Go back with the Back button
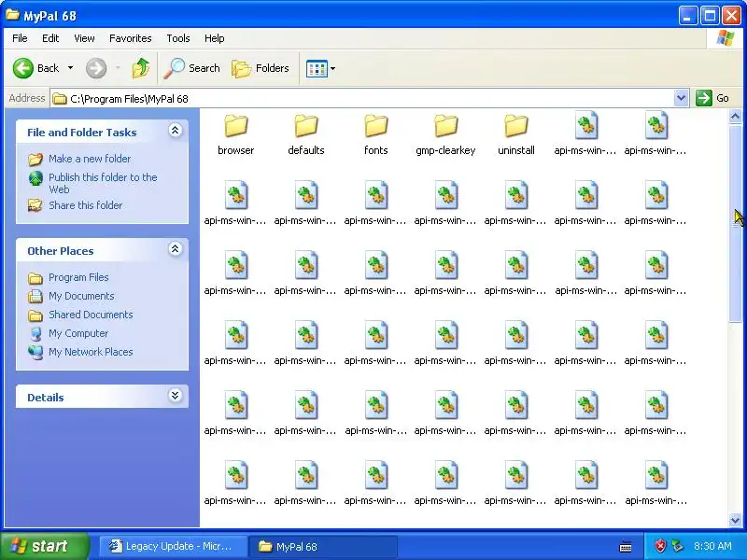Image resolution: width=747 pixels, height=560 pixels. pyautogui.click(x=35, y=68)
